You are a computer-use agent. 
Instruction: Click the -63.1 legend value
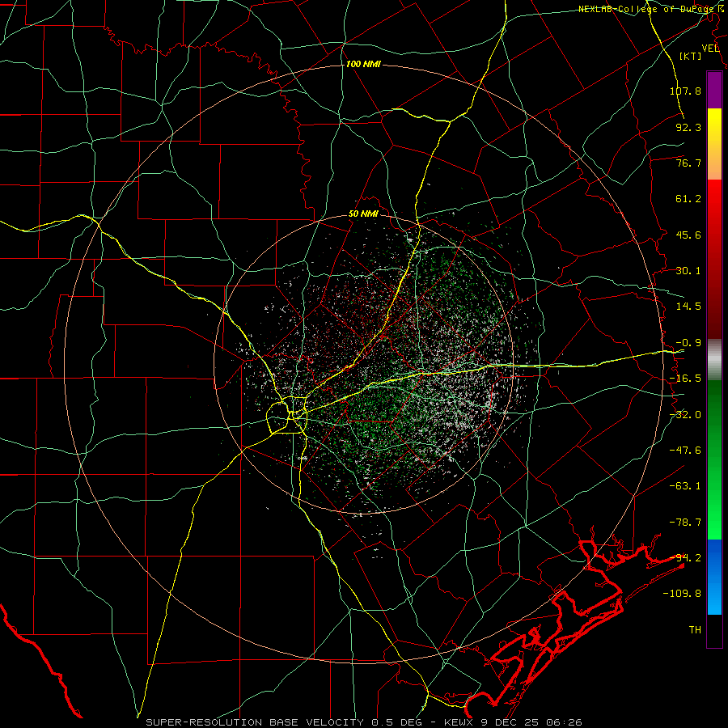click(x=685, y=486)
